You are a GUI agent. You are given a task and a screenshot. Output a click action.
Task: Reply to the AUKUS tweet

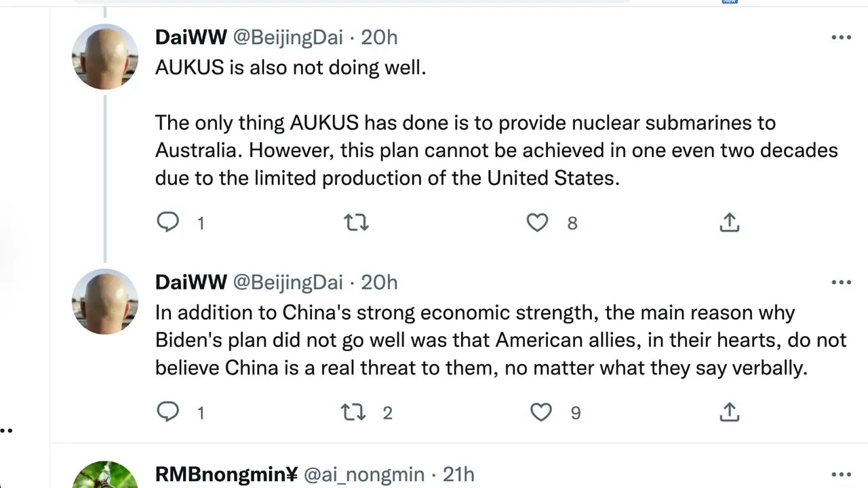[167, 222]
